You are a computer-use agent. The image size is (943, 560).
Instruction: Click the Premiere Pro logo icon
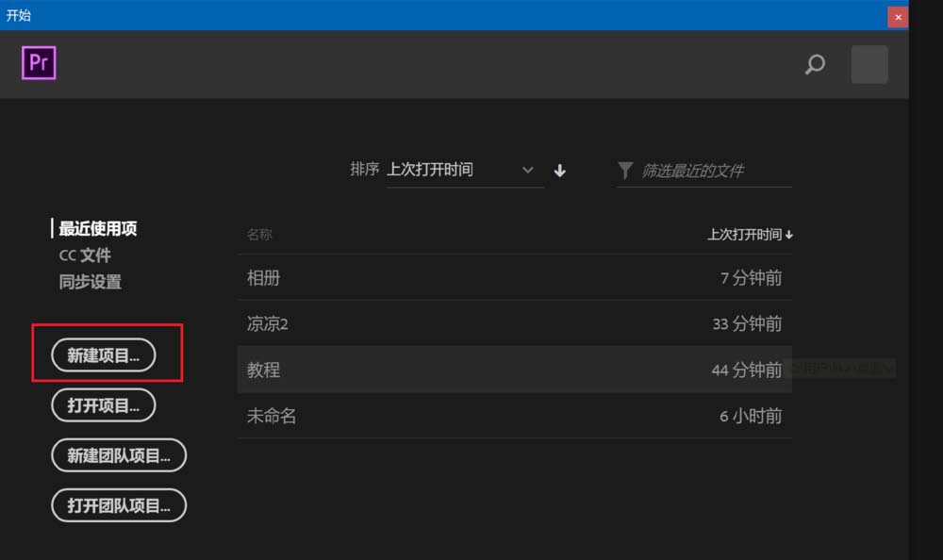coord(39,62)
